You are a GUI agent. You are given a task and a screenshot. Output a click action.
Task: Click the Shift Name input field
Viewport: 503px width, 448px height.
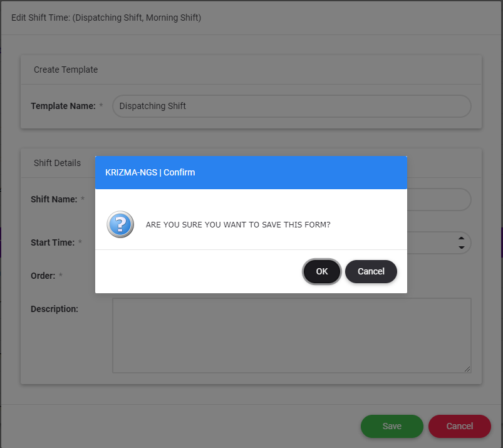(438, 200)
